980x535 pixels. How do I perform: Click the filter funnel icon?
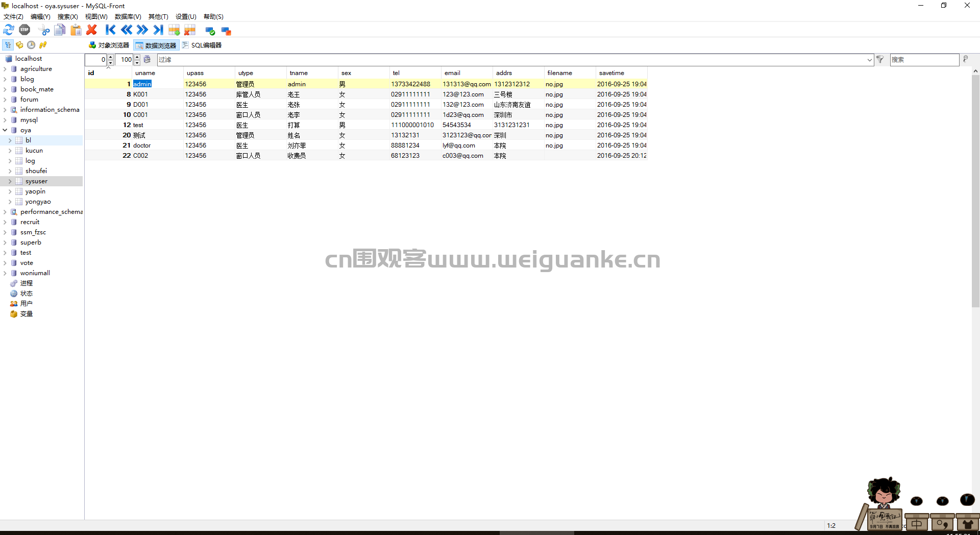(880, 60)
